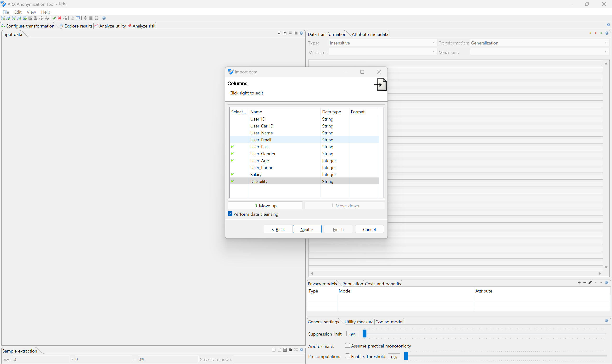Select the User_Phone row in columns table
Viewport: 612px width, 364px height.
tap(262, 167)
